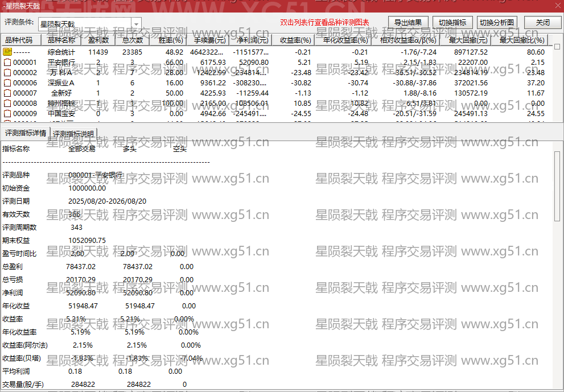
Task: Click the details panel vertical scrollbar thumb
Action: 557,186
